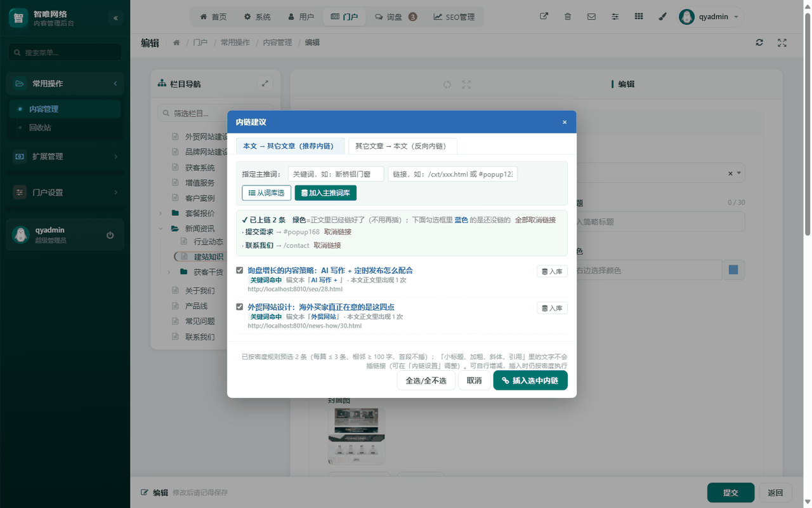Click 加入主推词库 button
812x508 pixels.
click(x=325, y=193)
